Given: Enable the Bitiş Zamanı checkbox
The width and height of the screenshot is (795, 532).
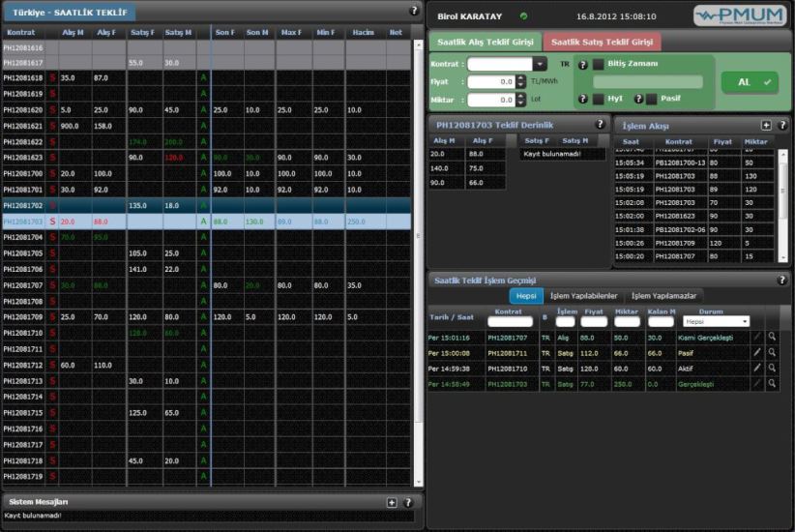Looking at the screenshot, I should [x=599, y=64].
